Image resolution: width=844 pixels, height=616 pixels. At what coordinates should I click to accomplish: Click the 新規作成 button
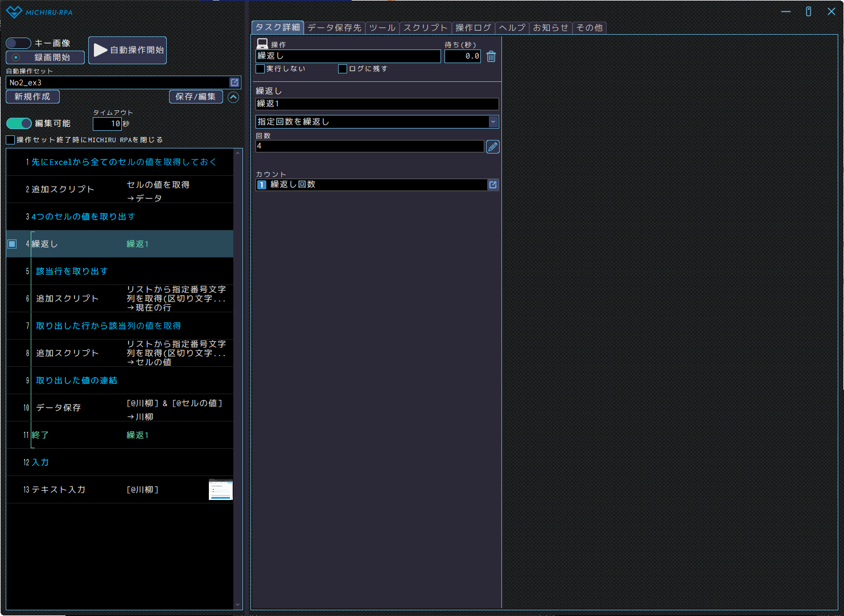point(32,97)
